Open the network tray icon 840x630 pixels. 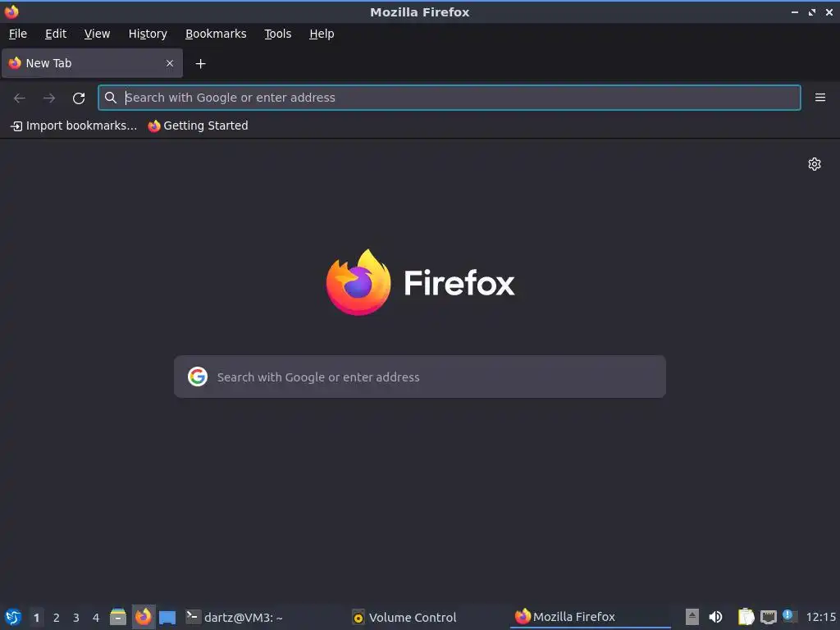coord(768,617)
